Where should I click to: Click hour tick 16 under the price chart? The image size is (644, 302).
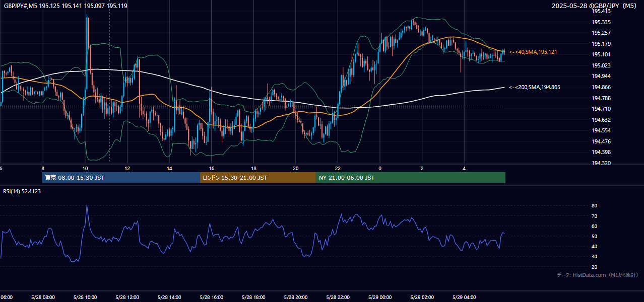(x=211, y=169)
